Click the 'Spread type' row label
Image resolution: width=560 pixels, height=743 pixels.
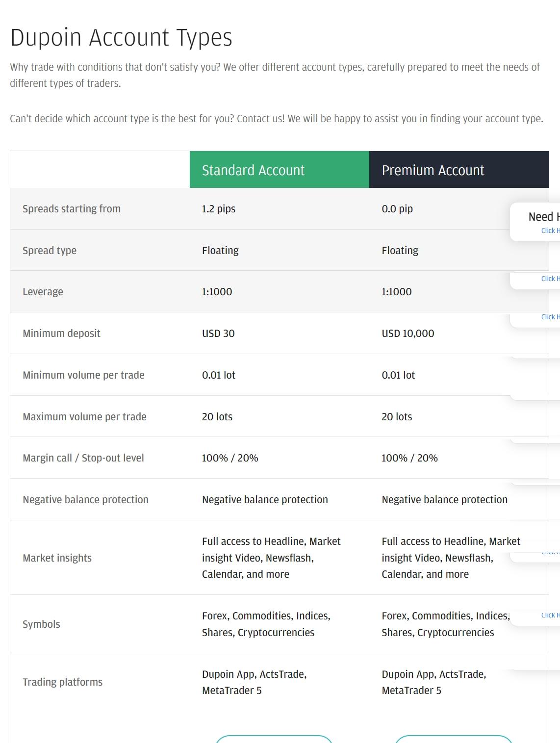[x=50, y=251]
